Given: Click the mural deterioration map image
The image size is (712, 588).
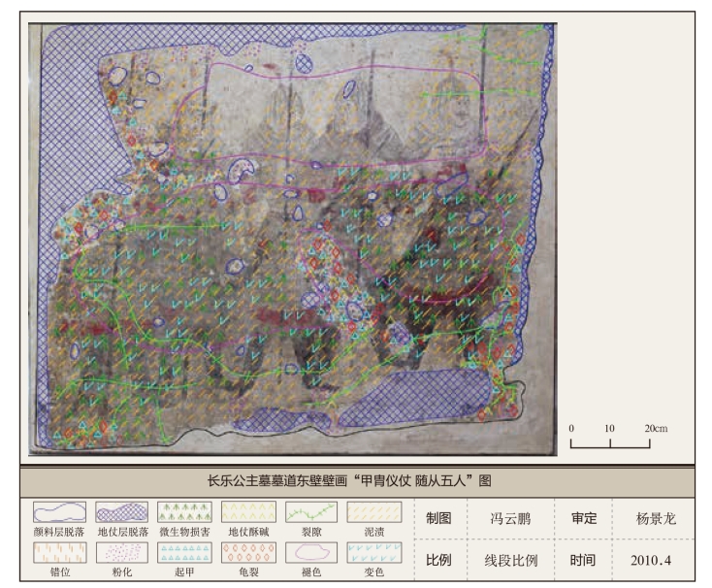Looking at the screenshot, I should 293,239.
